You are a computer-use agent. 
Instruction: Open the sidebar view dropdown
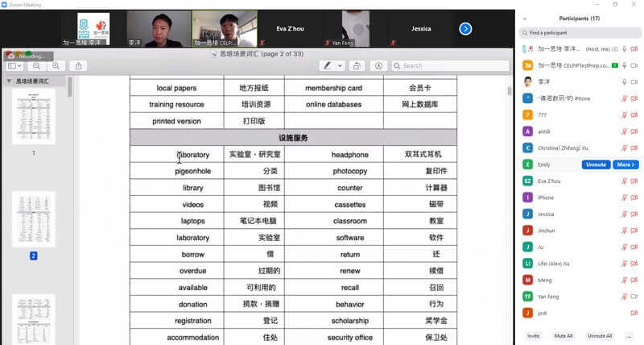click(18, 66)
